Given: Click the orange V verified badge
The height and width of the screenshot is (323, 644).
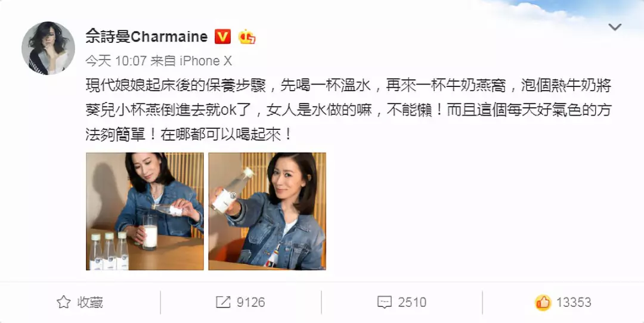Looking at the screenshot, I should (x=222, y=37).
